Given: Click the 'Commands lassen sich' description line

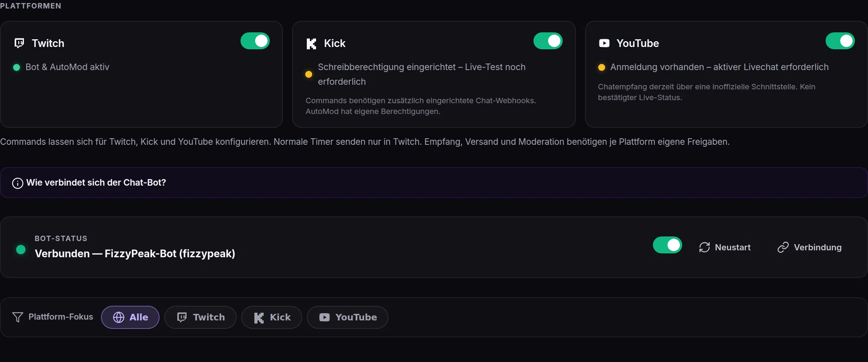Looking at the screenshot, I should click(x=365, y=142).
